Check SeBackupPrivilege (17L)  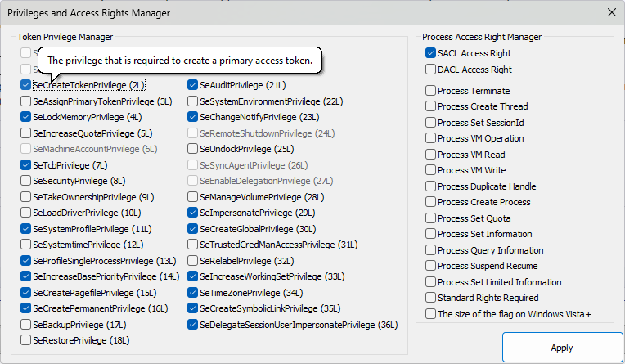(26, 325)
